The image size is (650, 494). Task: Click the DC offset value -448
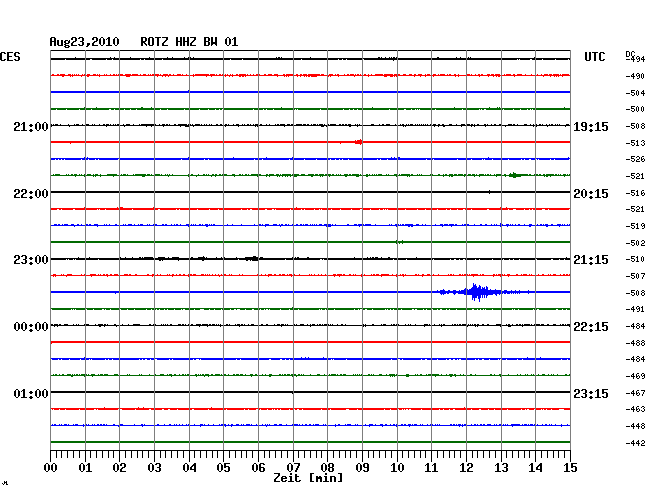(x=635, y=426)
